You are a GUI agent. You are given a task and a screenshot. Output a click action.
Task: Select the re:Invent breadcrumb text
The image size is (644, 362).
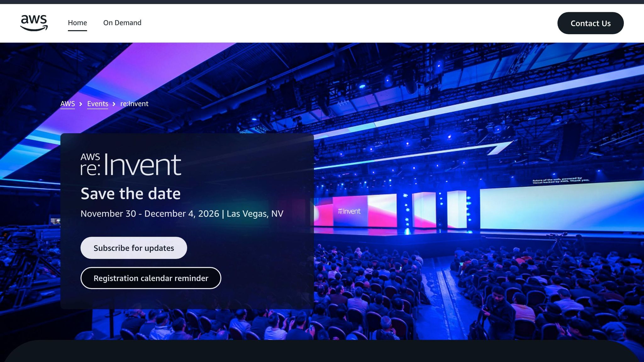point(134,104)
